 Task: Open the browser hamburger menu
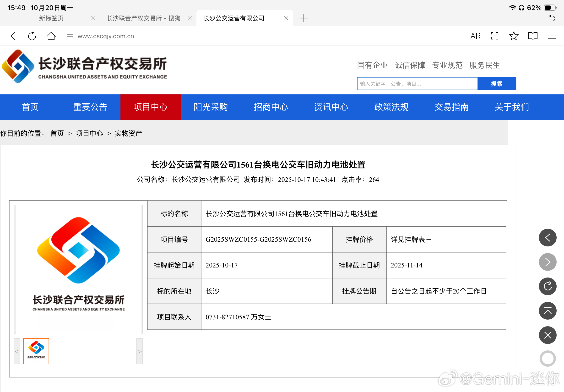(552, 36)
